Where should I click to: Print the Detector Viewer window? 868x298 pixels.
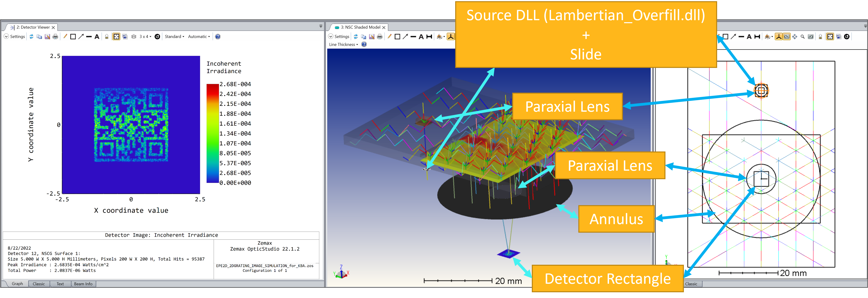pyautogui.click(x=55, y=36)
